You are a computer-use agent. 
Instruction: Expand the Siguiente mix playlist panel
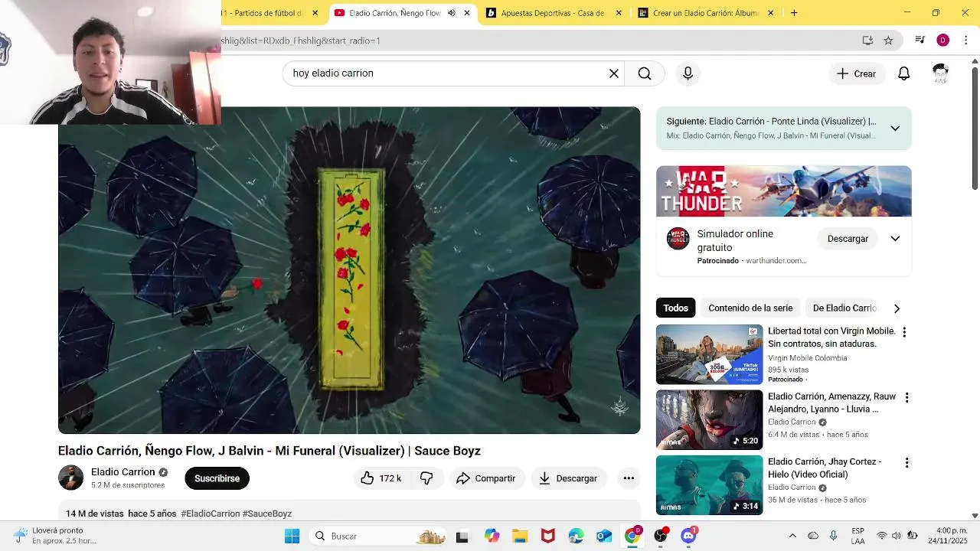click(895, 129)
